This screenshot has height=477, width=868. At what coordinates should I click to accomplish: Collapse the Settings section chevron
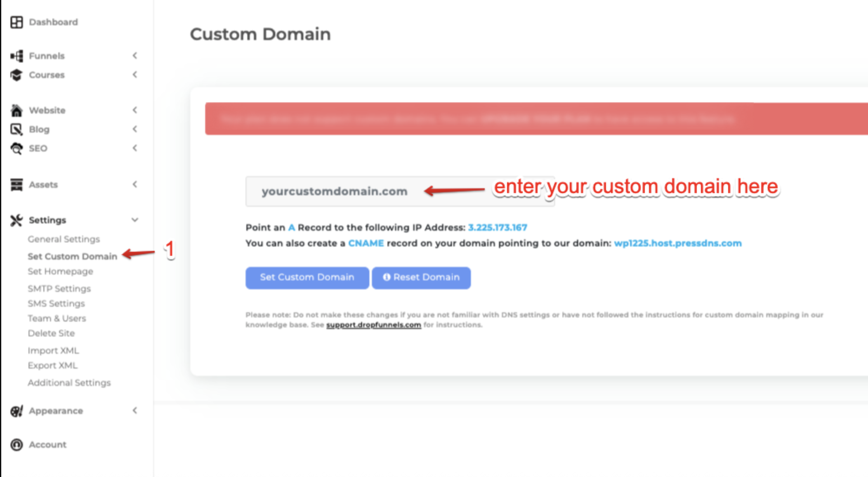click(135, 220)
